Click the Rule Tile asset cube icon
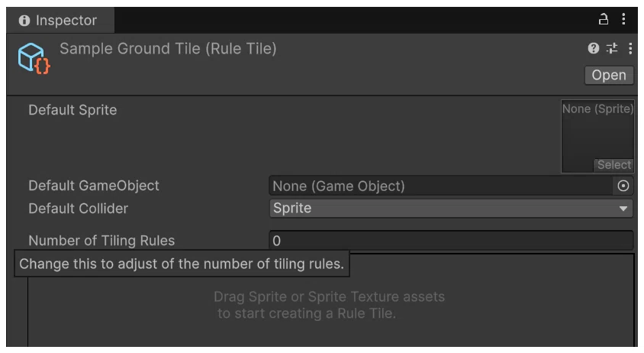Viewport: 644px width, 353px height. [34, 59]
